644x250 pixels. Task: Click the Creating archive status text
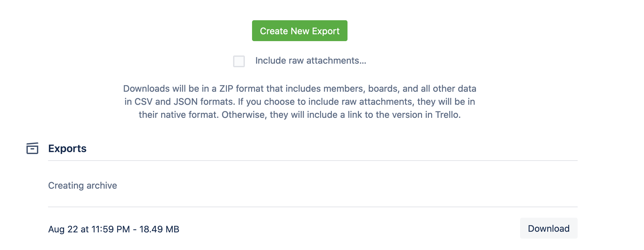coord(82,185)
